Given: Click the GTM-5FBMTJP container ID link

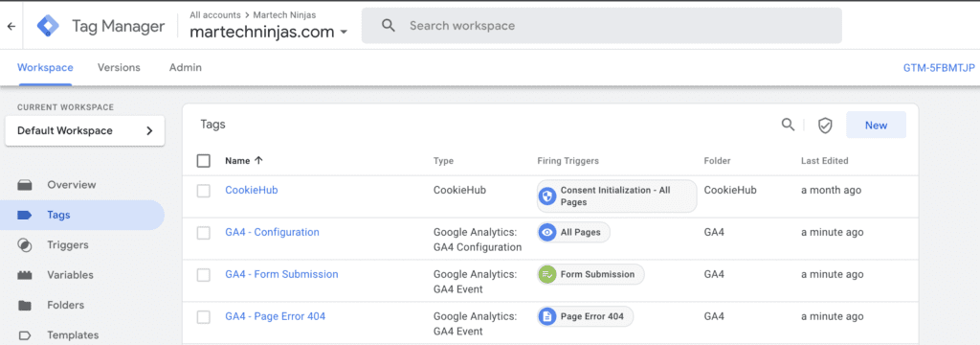Looking at the screenshot, I should 939,68.
